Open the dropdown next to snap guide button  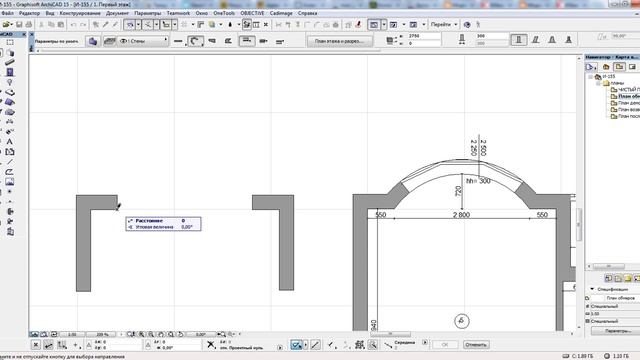305,345
